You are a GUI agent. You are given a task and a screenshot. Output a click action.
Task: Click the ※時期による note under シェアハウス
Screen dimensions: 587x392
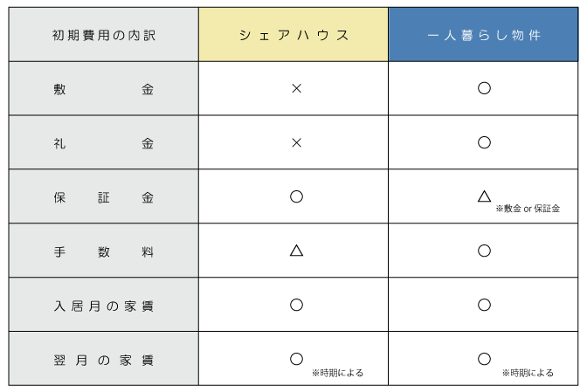338,373
